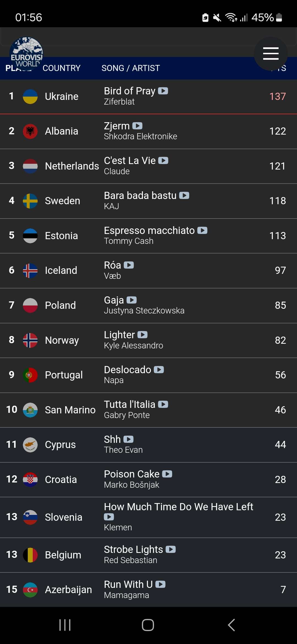Open Android recent apps
Viewport: 297px width, 644px height.
[x=65, y=625]
